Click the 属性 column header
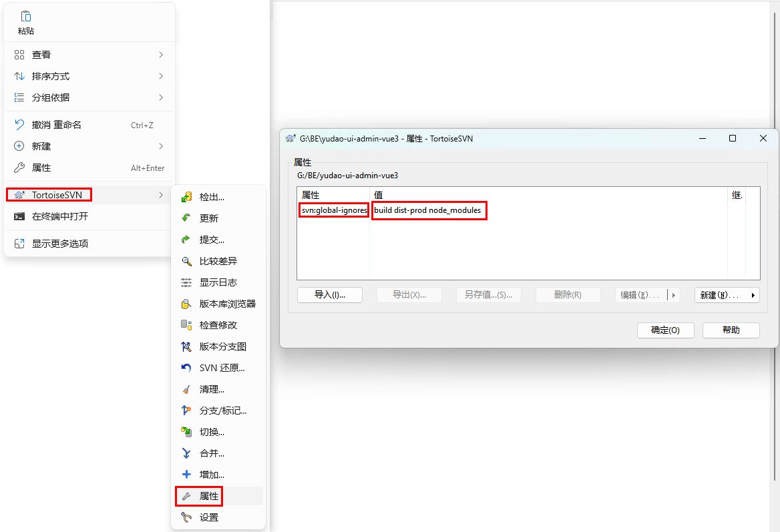The image size is (780, 532). click(333, 195)
